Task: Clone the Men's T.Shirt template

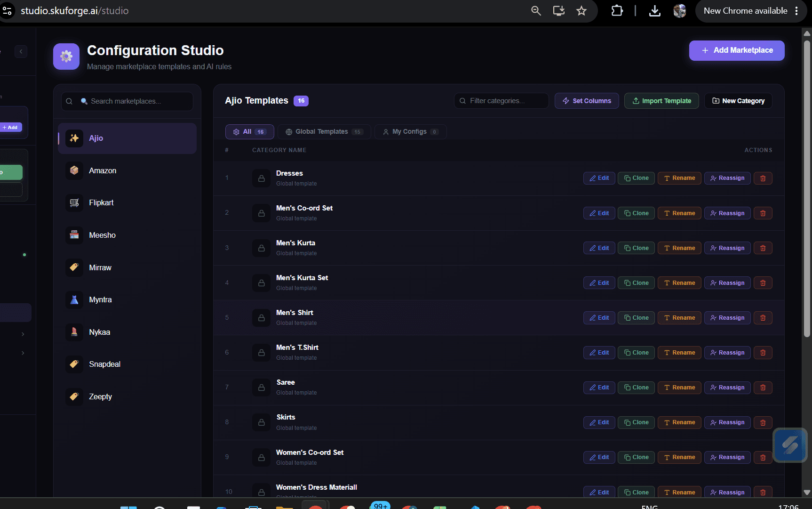Action: [x=636, y=353]
